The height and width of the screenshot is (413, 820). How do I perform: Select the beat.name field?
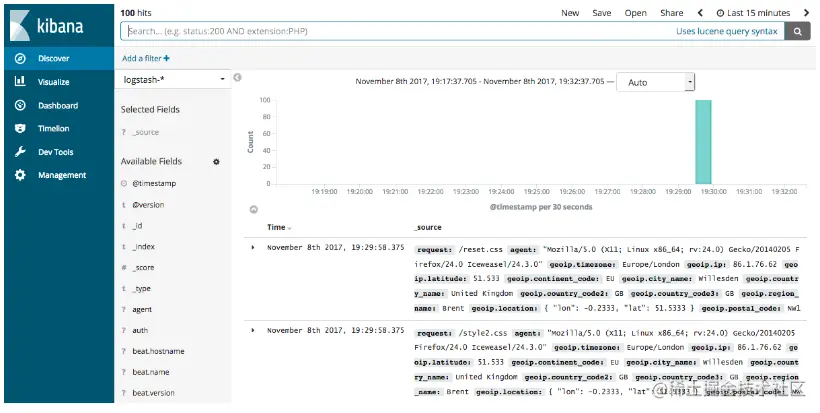coord(151,372)
